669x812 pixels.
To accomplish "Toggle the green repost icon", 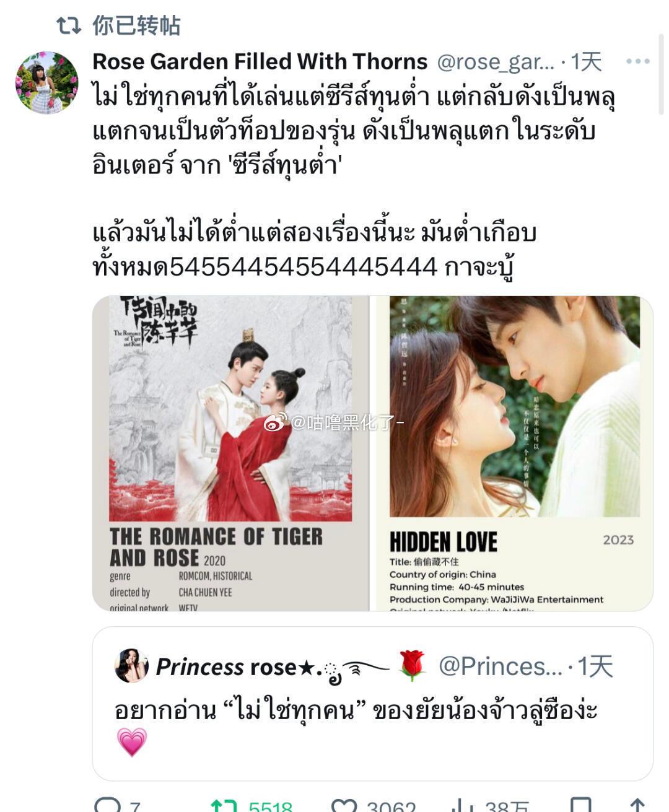I will click(x=224, y=805).
